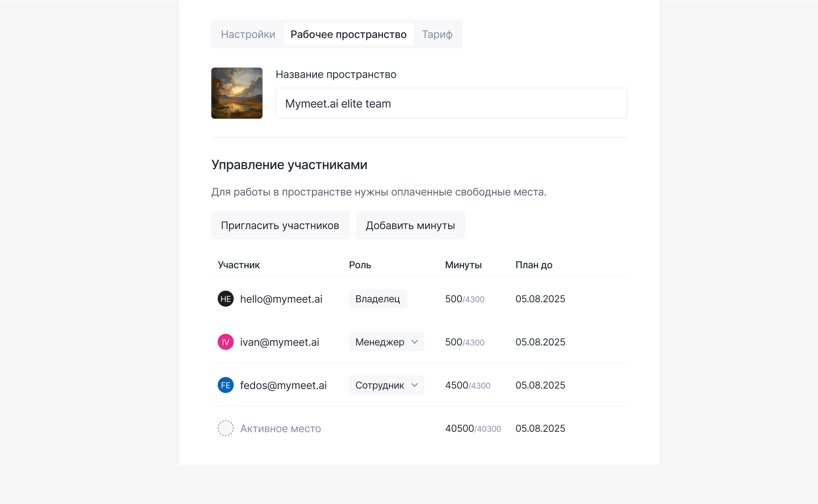Click the fedos@mymeet.ai member email
The width and height of the screenshot is (818, 504).
tap(283, 385)
